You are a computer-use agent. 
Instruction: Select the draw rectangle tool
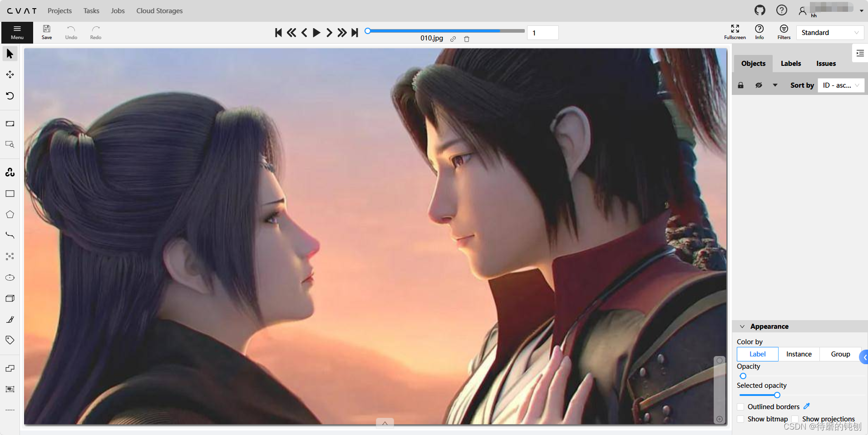click(10, 193)
